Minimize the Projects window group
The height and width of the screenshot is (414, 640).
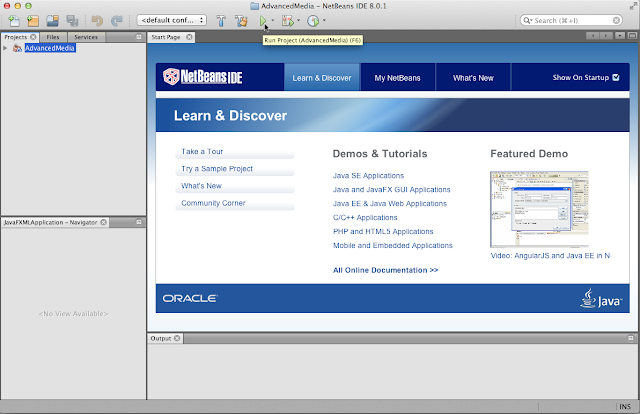[139, 37]
